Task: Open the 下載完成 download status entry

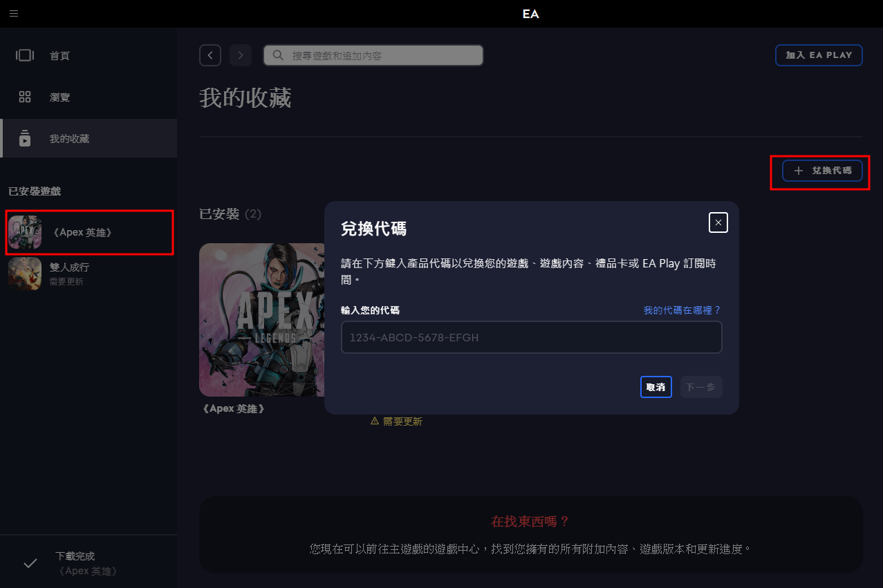Action: (89, 563)
